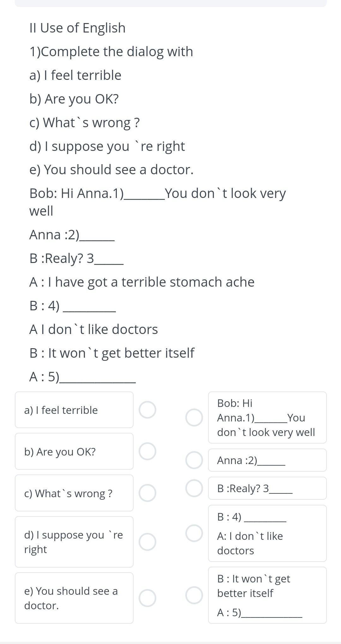Image resolution: width=341 pixels, height=644 pixels.
Task: Select the circle beside 'Anna :2)' card
Action: pyautogui.click(x=194, y=460)
